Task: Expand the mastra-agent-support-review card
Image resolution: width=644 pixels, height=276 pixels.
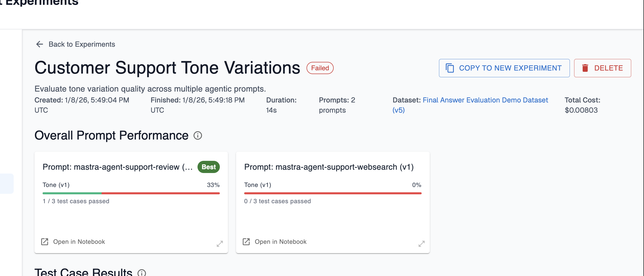Action: (x=220, y=244)
